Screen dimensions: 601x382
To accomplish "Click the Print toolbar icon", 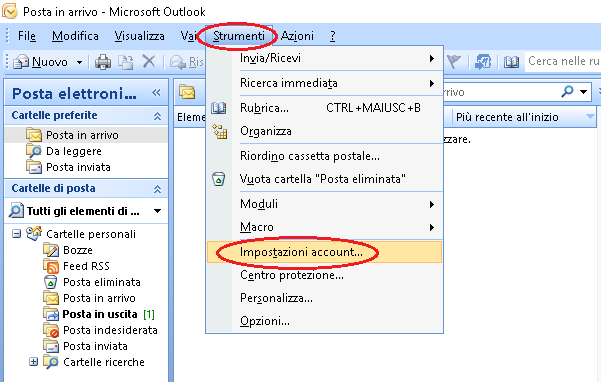I will click(x=103, y=62).
